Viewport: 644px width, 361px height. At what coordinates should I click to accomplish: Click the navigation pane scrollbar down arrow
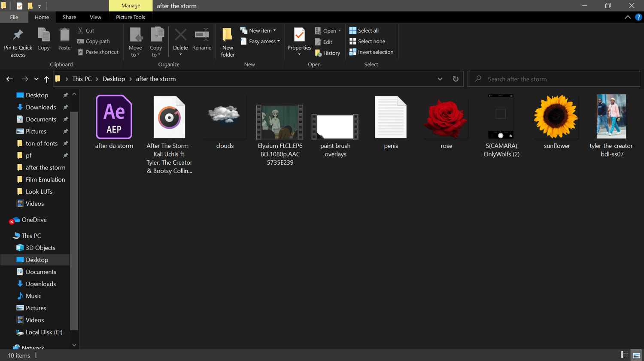coord(74,345)
